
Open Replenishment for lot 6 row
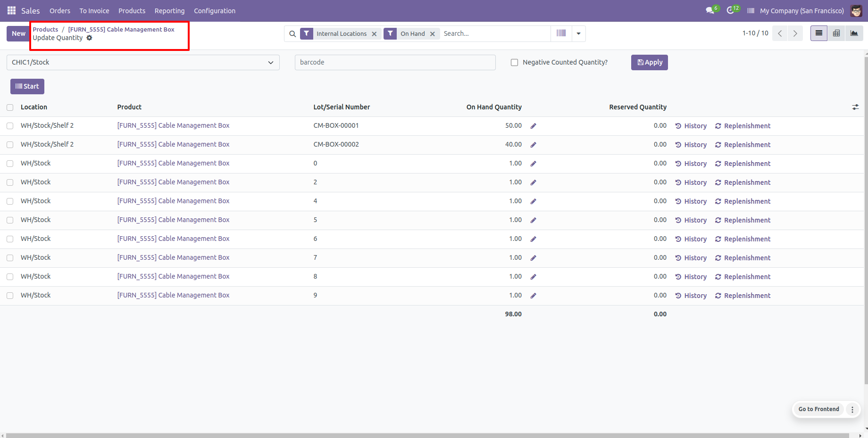[x=743, y=239]
